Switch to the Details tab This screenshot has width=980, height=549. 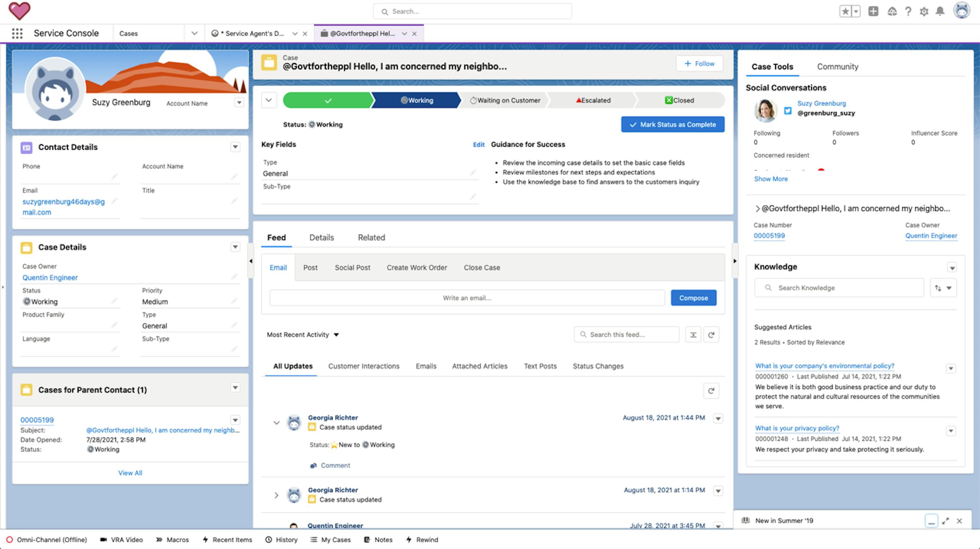322,237
